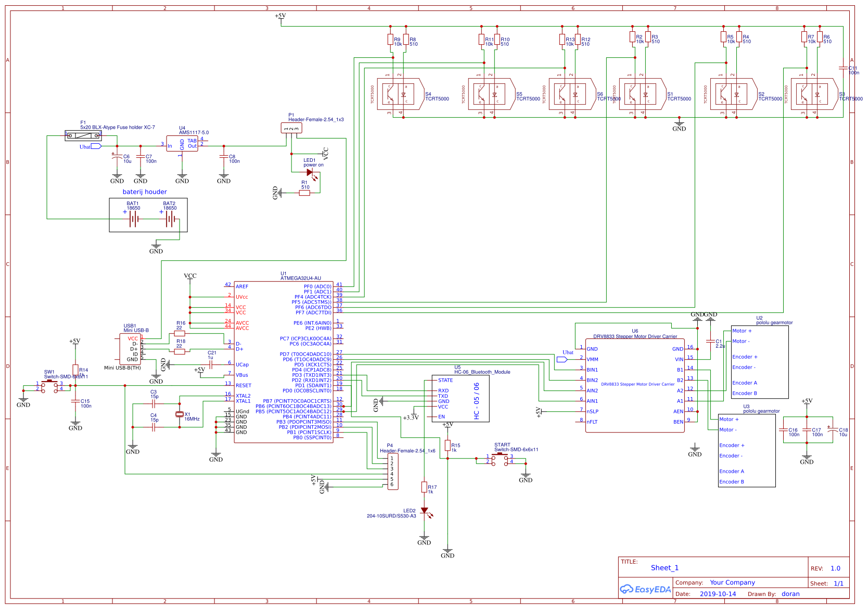Toggle the SW1 switch symbol

49,383
